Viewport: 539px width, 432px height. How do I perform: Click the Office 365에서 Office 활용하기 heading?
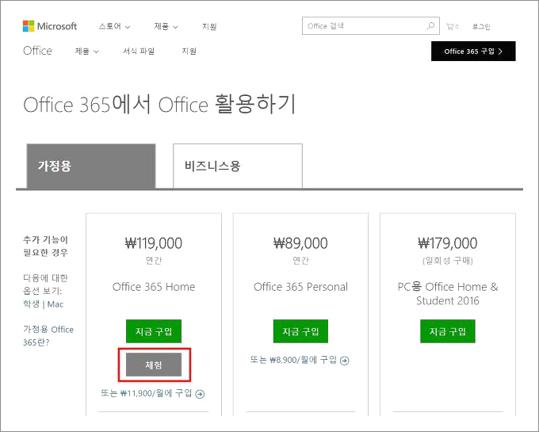point(160,104)
